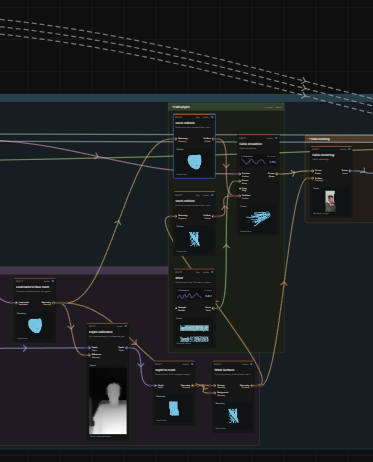This screenshot has height=462, width=373.
Task: Toggle the checkbox of the green group's middle node
Action: pyautogui.click(x=212, y=195)
